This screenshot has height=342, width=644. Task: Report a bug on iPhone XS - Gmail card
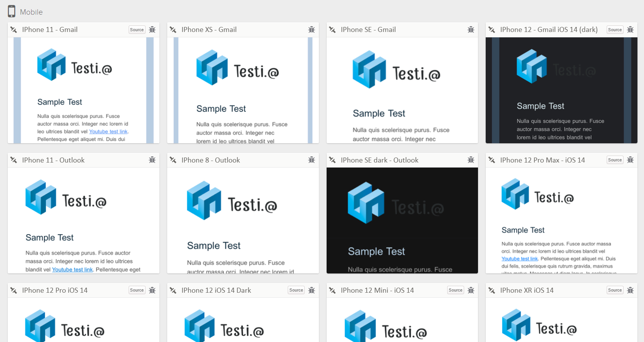click(x=312, y=30)
